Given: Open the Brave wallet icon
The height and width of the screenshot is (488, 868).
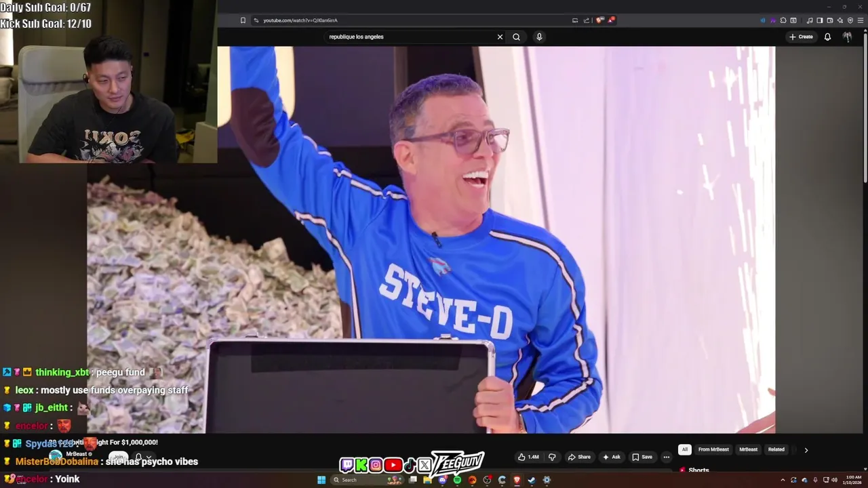Looking at the screenshot, I should click(x=830, y=20).
